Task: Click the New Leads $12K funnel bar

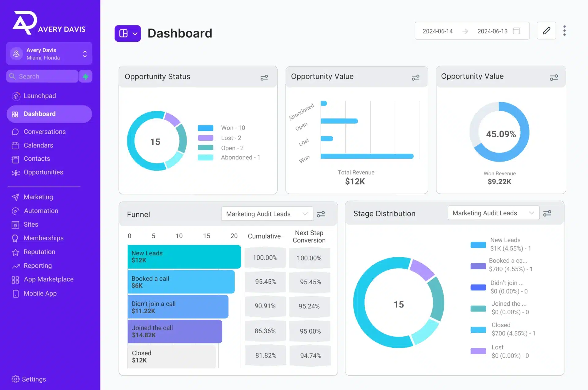Action: coord(184,257)
